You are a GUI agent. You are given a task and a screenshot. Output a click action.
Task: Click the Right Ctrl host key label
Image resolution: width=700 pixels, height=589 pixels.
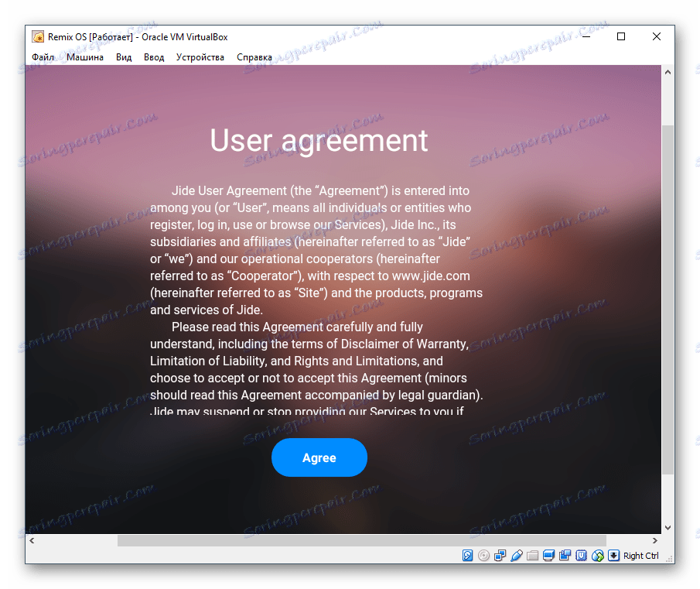click(x=640, y=556)
